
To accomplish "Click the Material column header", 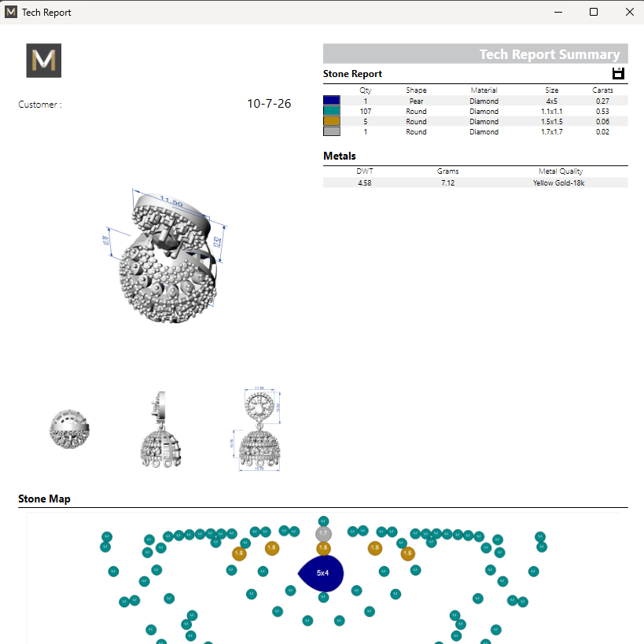I will (484, 90).
